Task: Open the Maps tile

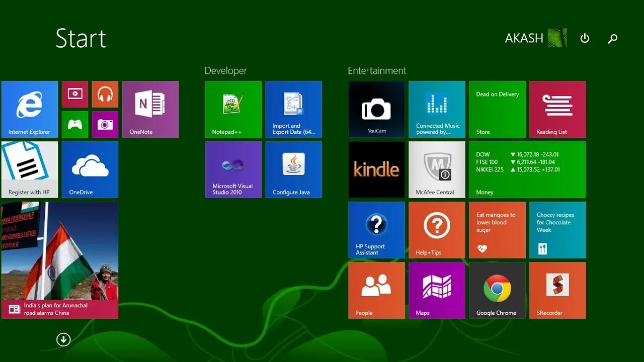Action: [x=437, y=290]
